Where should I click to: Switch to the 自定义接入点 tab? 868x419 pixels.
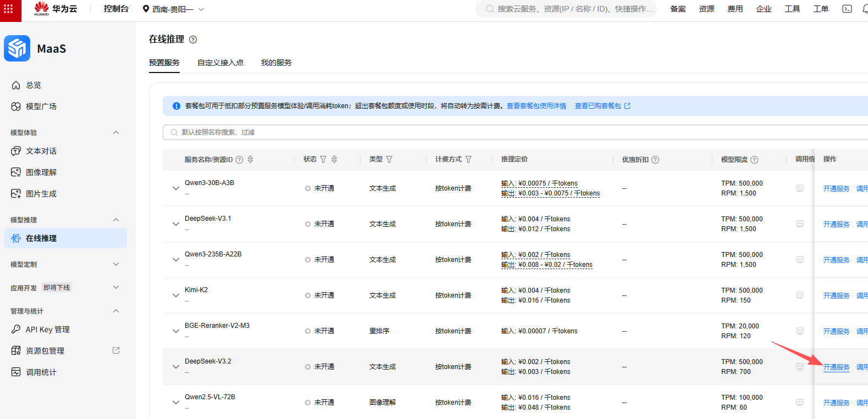point(220,63)
